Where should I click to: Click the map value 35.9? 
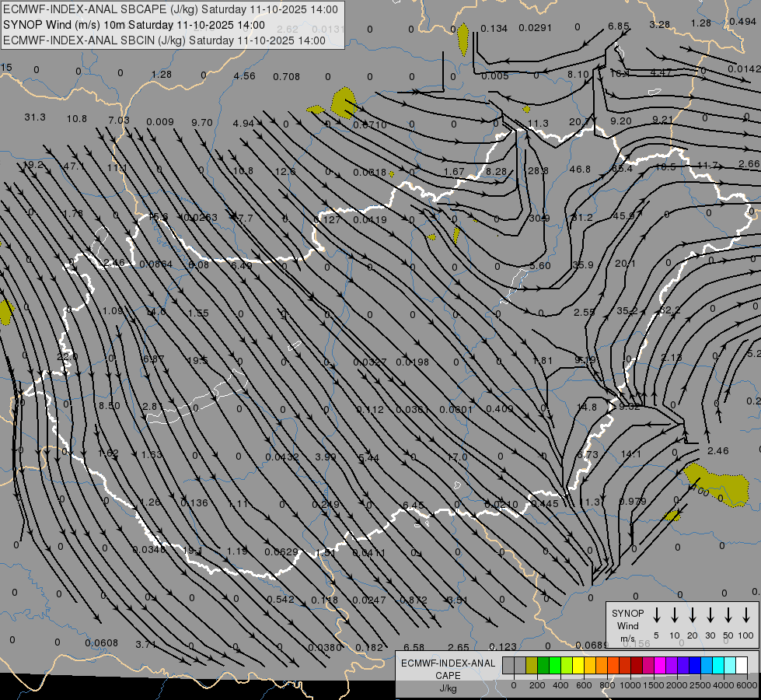click(583, 264)
